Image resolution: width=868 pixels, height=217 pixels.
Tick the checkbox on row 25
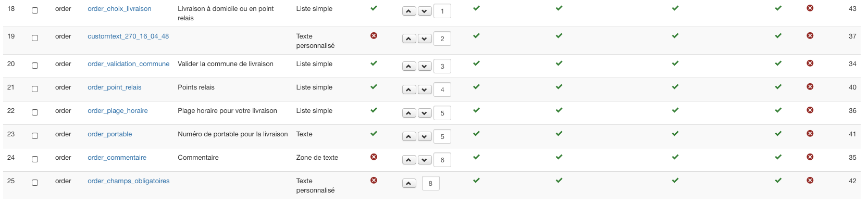click(x=35, y=183)
